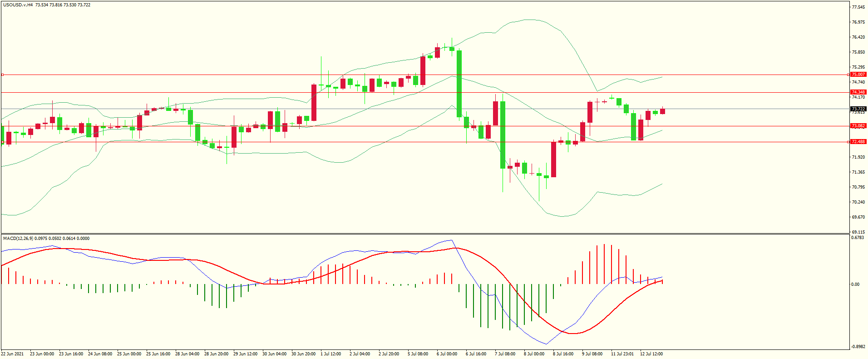Click the 71.365 price scale value
Screen dimensions: 868x359
(x=858, y=172)
